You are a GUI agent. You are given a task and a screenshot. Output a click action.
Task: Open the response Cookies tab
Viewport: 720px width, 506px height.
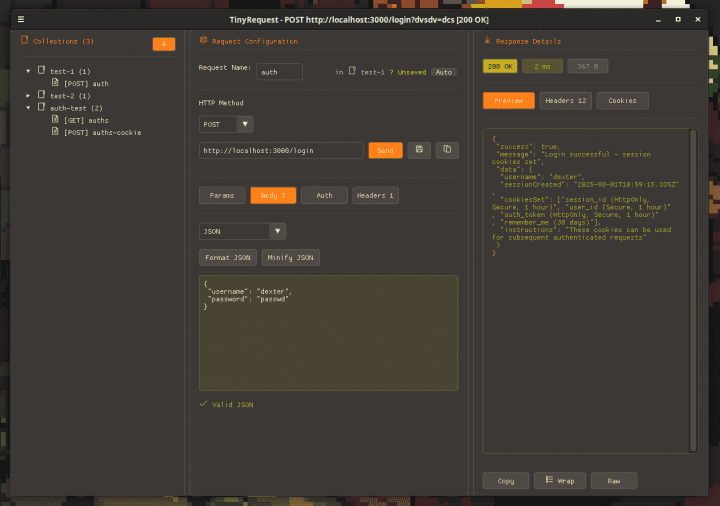[622, 100]
